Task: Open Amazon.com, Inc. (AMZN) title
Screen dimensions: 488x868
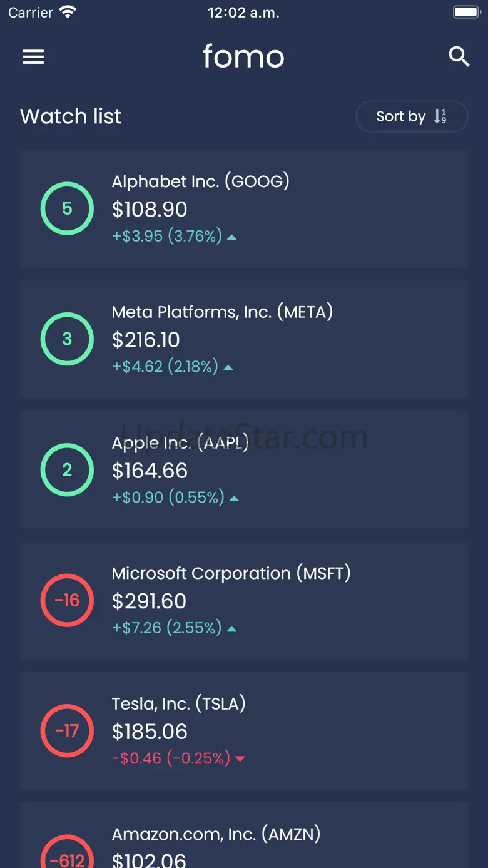Action: [x=216, y=834]
